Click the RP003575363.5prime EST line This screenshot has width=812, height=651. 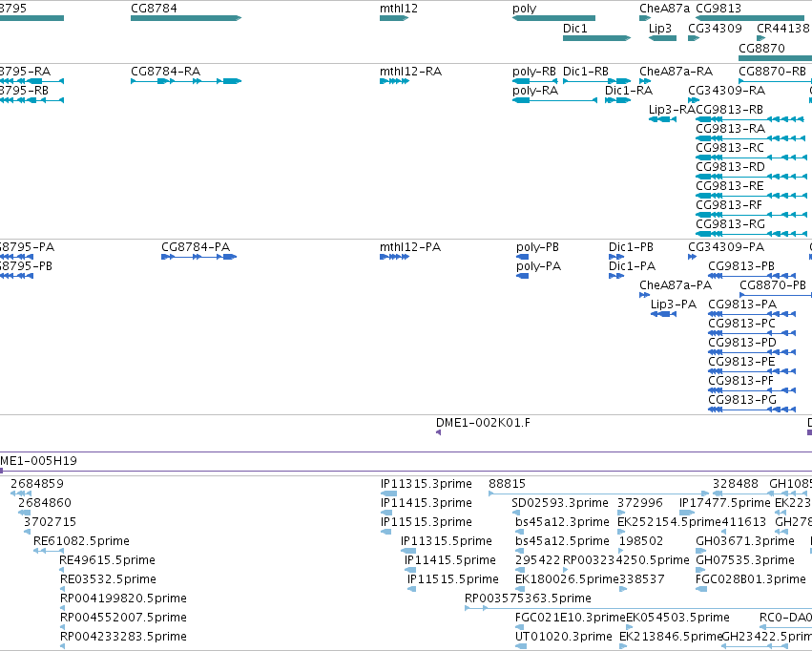click(x=638, y=607)
